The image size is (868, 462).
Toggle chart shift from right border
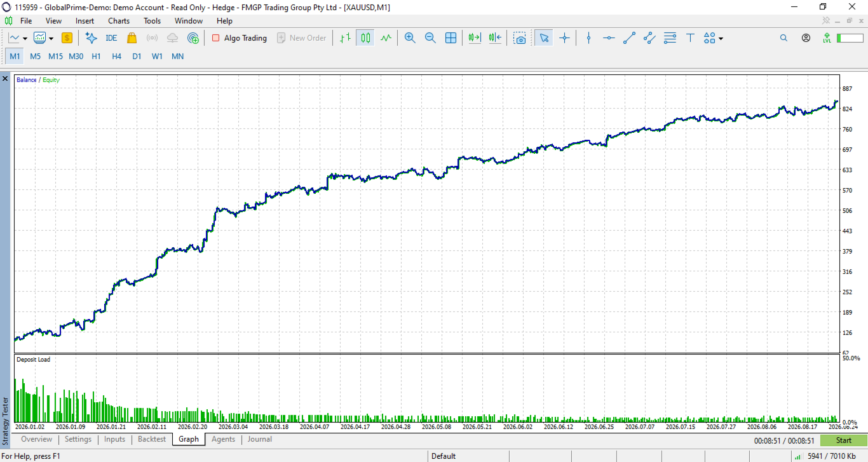[495, 38]
